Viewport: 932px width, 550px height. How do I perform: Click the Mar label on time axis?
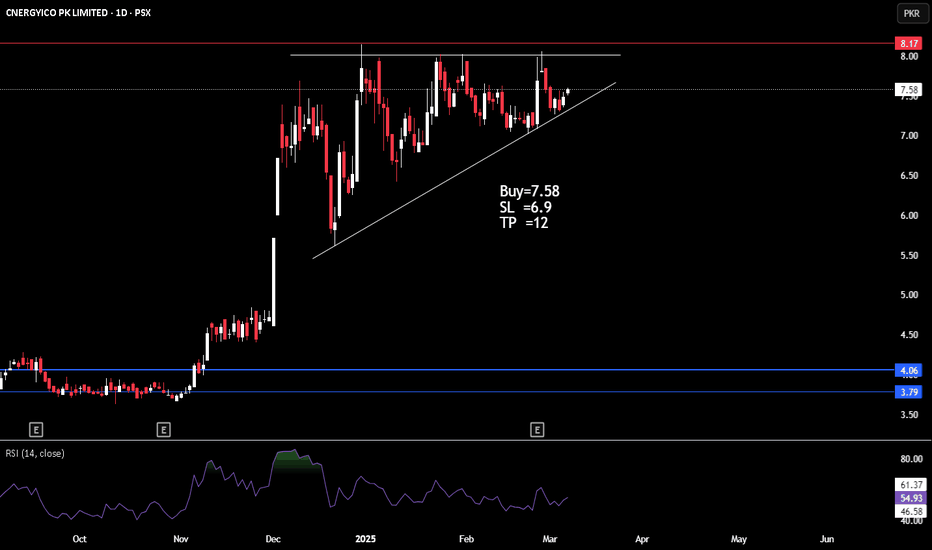[x=550, y=539]
